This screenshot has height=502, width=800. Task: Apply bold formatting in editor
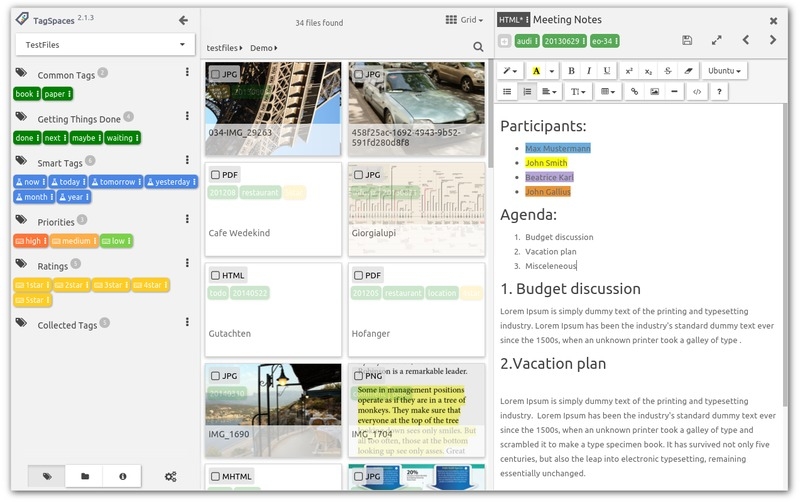tap(571, 70)
